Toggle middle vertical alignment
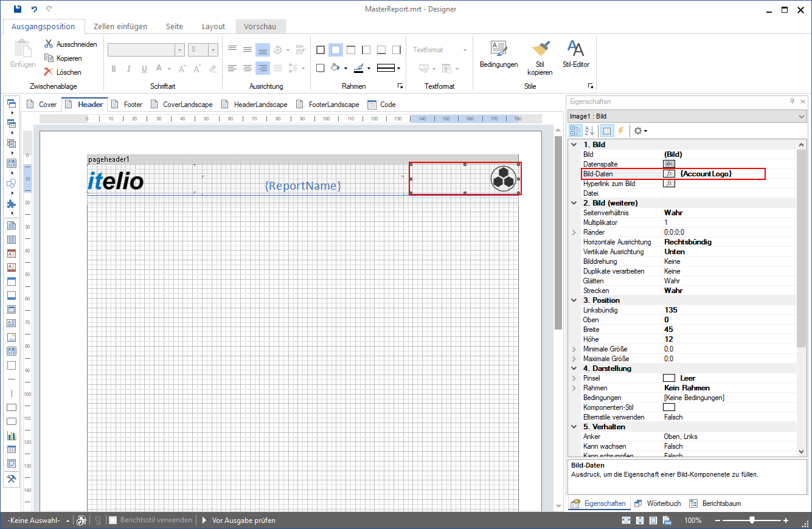The width and height of the screenshot is (812, 529). (247, 50)
